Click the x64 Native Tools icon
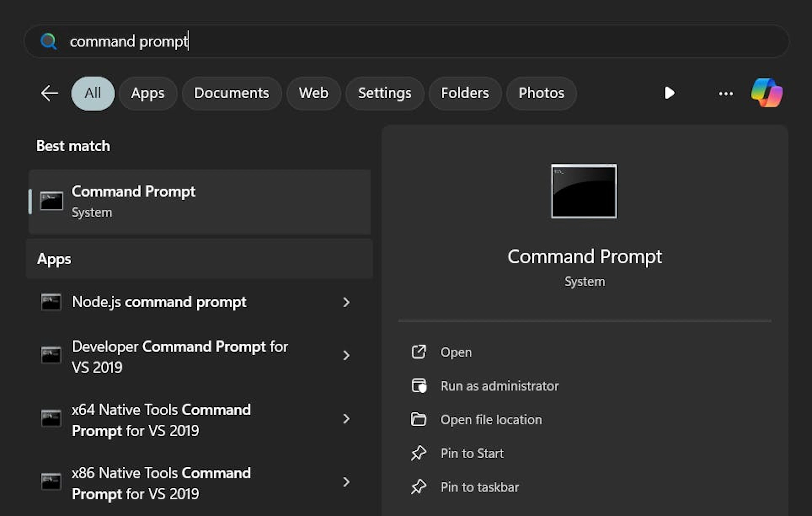The width and height of the screenshot is (812, 516). pos(51,418)
